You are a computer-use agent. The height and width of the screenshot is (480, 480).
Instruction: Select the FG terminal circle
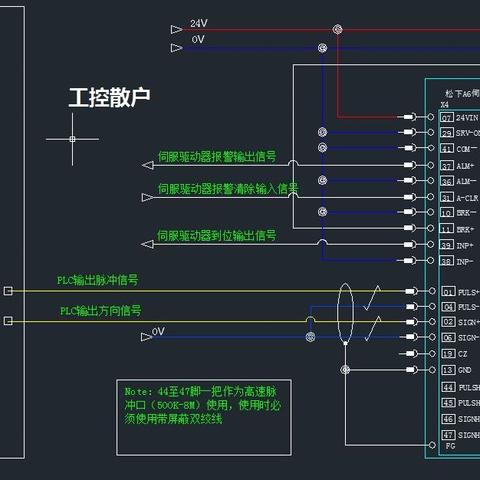pyautogui.click(x=432, y=445)
